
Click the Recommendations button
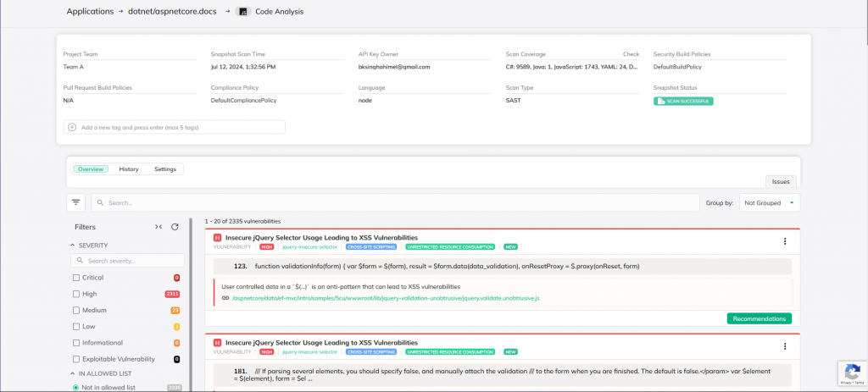pos(759,318)
